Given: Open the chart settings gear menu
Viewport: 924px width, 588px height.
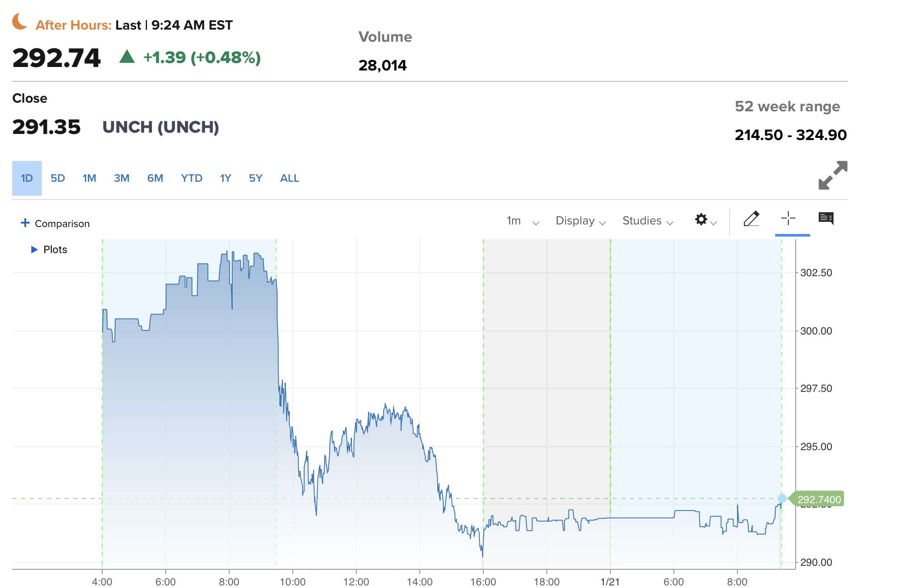Looking at the screenshot, I should [x=701, y=219].
